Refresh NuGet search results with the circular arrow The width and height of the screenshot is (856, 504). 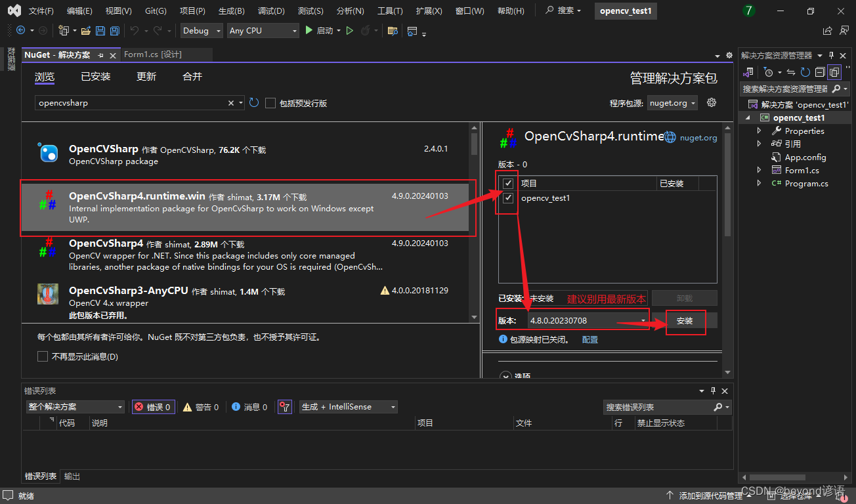(254, 102)
